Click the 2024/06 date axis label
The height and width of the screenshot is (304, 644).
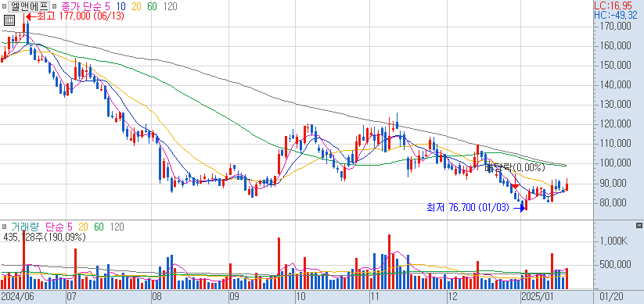(17, 296)
